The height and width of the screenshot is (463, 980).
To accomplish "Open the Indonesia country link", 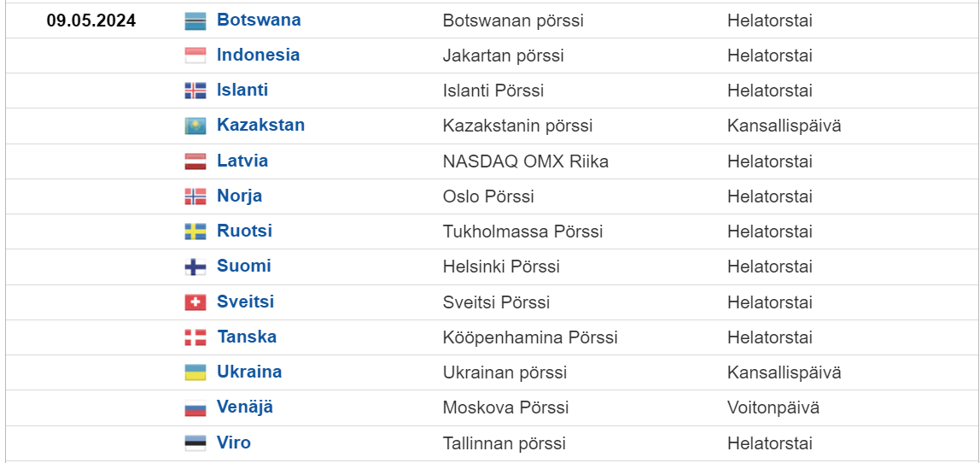I will tap(258, 55).
